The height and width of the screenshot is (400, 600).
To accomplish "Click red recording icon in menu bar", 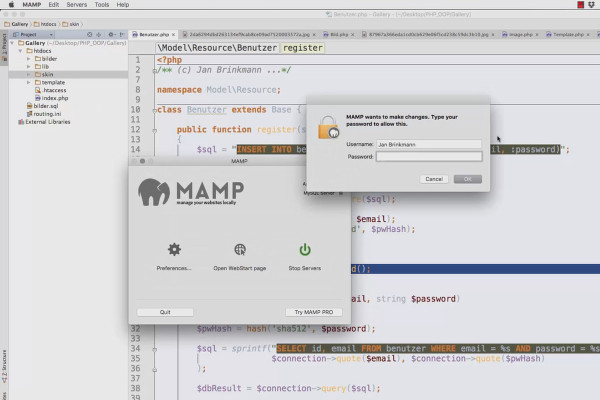I will (x=580, y=5).
